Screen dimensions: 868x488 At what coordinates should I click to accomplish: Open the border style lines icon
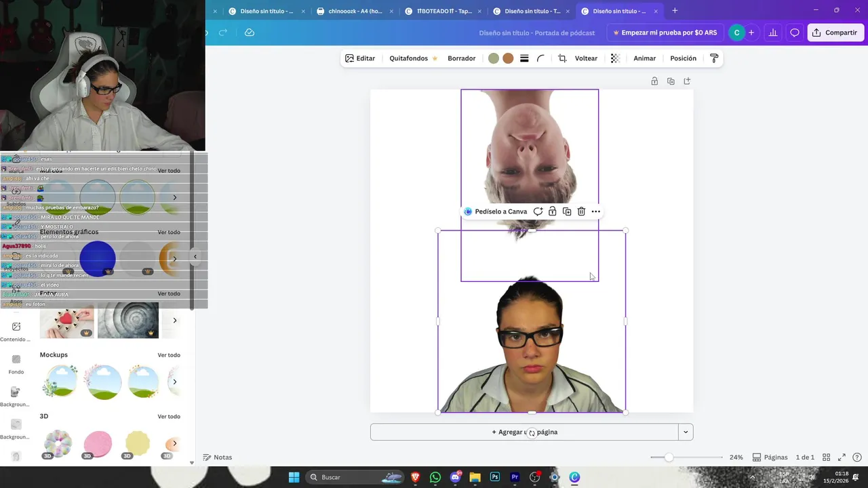pyautogui.click(x=524, y=58)
